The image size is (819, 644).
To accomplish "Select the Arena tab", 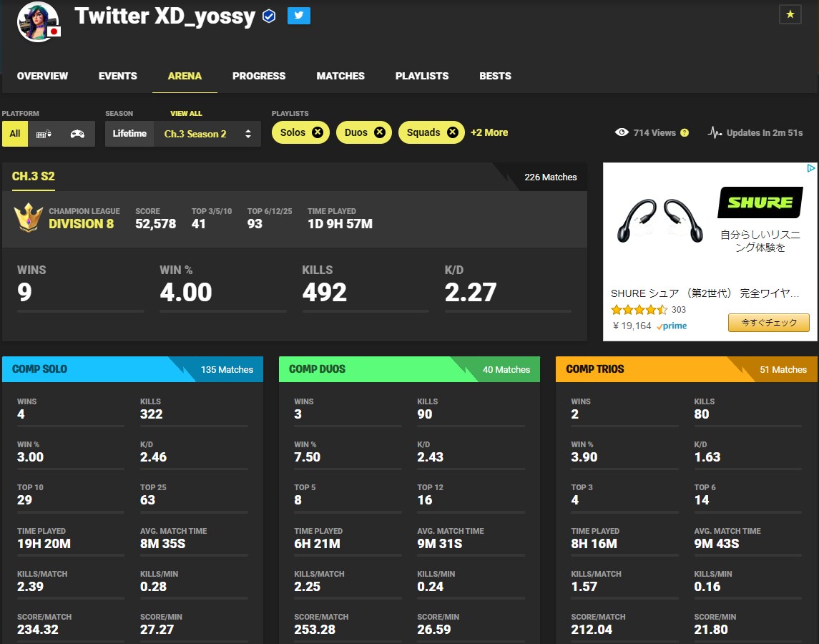I will pos(185,76).
